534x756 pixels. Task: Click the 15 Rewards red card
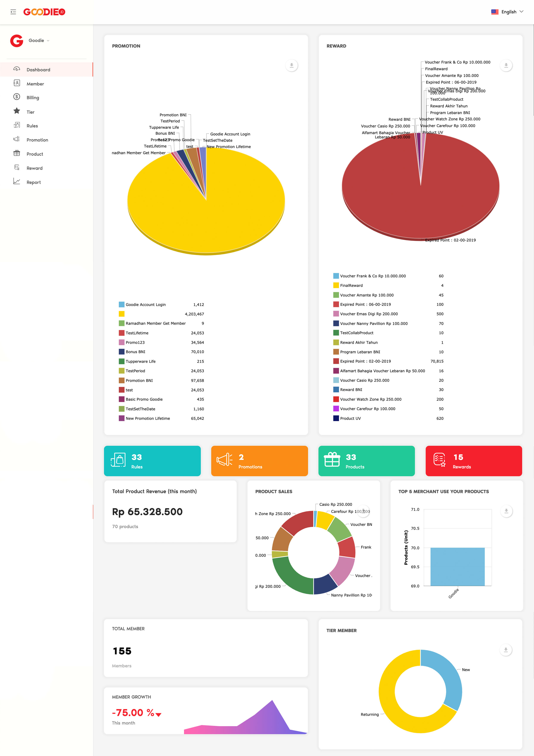[x=473, y=461]
